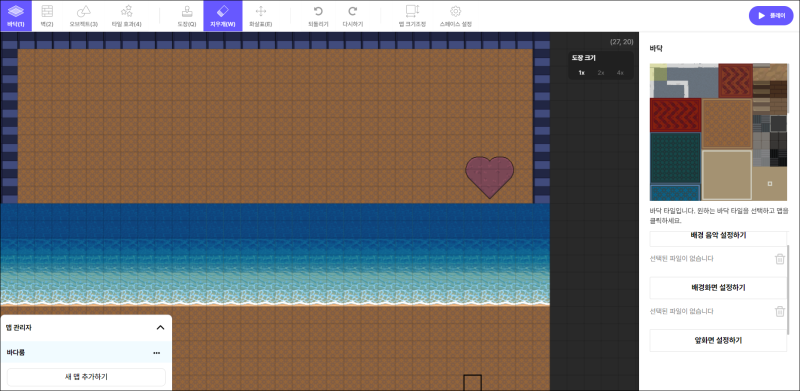Set stamp size to 2x

tap(601, 72)
